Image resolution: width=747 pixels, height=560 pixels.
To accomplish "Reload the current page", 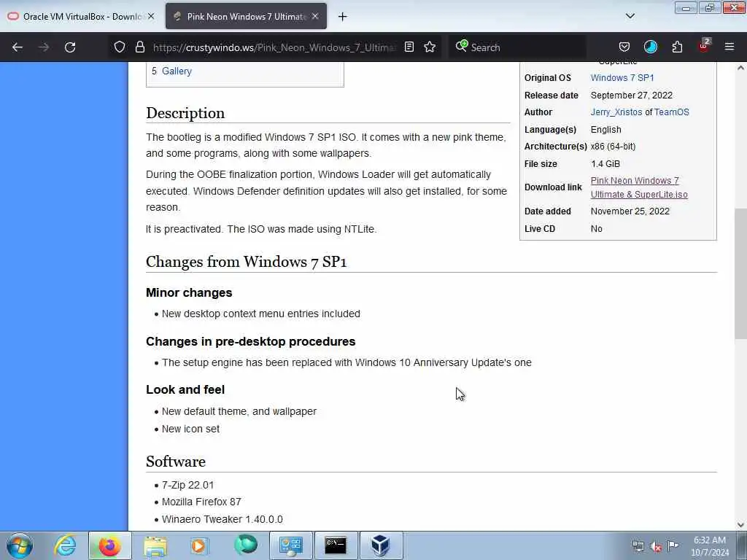I will pos(70,47).
